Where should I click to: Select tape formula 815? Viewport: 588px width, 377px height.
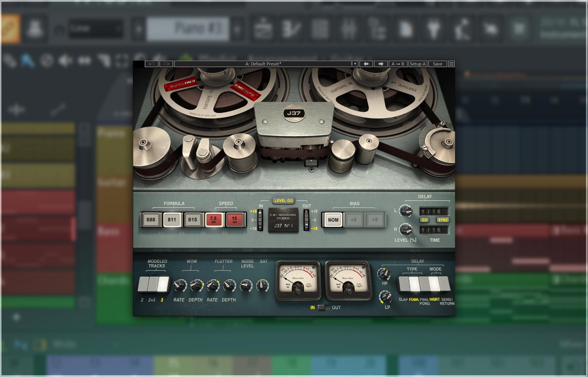193,219
